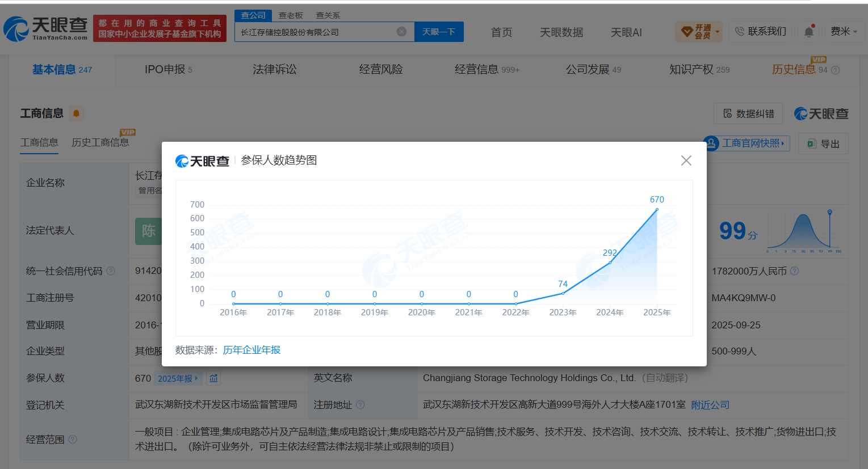This screenshot has height=469, width=868.
Task: Select the 经营信息 tab
Action: click(487, 69)
